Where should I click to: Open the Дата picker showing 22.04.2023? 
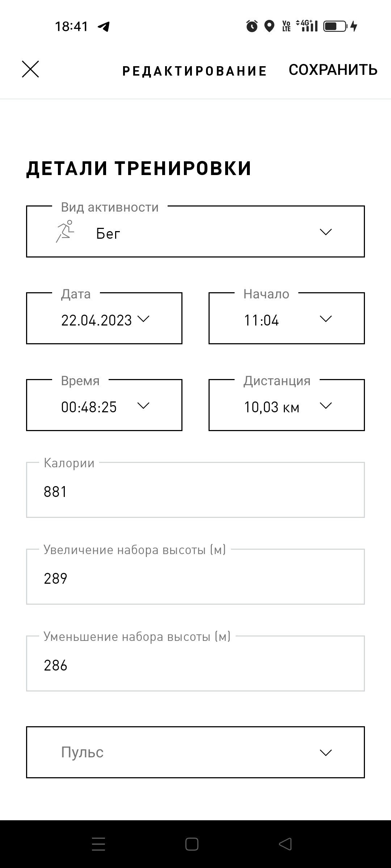click(104, 318)
